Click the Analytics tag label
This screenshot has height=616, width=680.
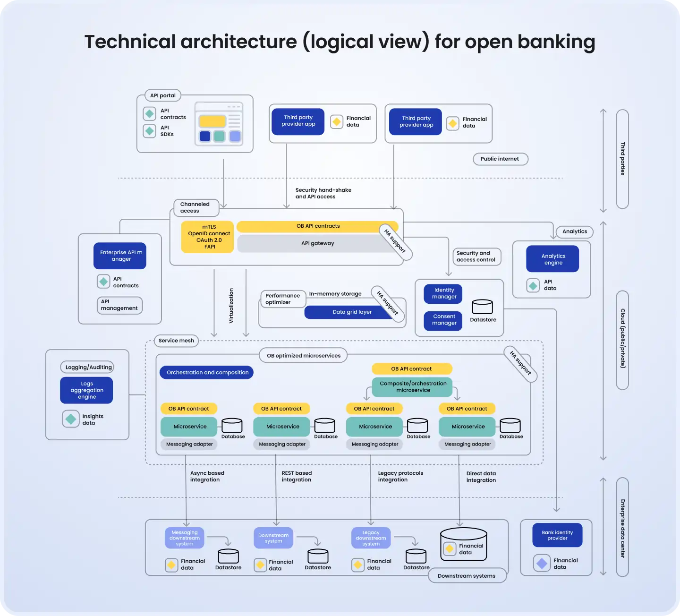tap(575, 231)
